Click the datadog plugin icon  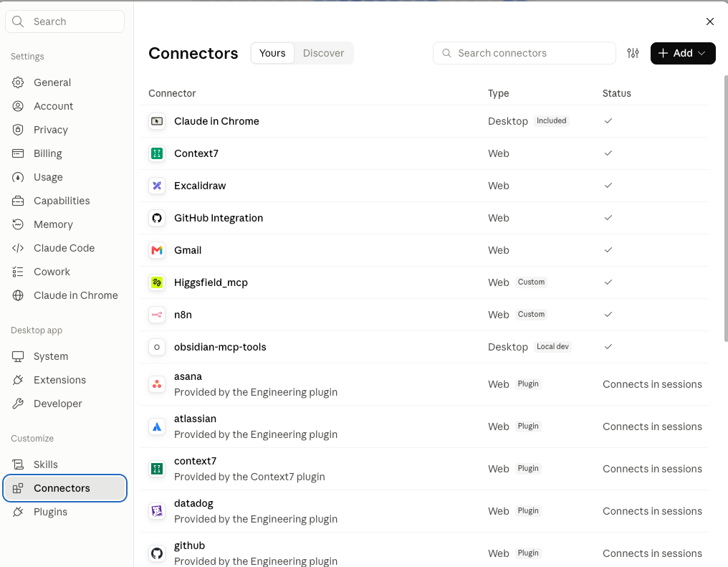coord(157,511)
